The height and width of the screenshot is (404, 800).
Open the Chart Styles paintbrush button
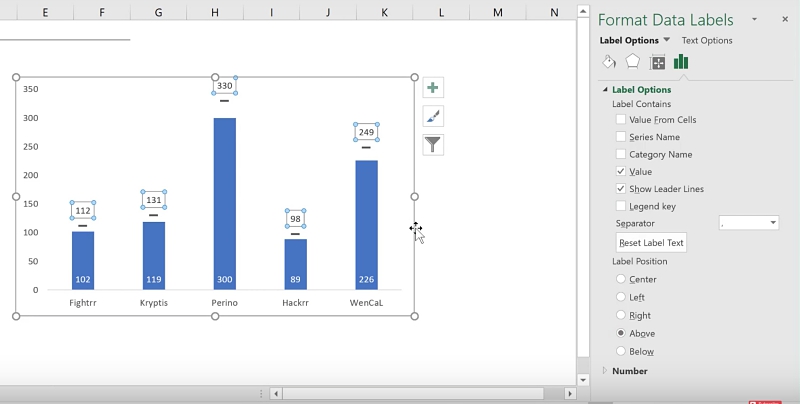(433, 116)
